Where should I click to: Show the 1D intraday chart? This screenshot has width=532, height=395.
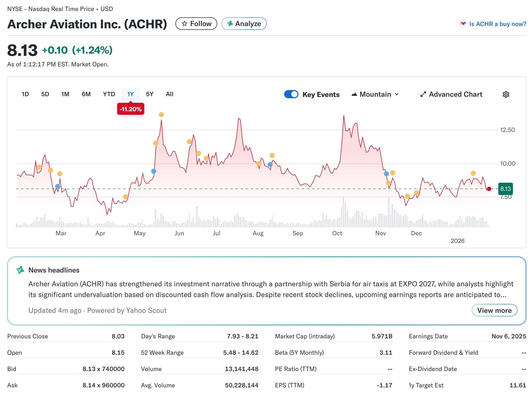click(x=25, y=94)
